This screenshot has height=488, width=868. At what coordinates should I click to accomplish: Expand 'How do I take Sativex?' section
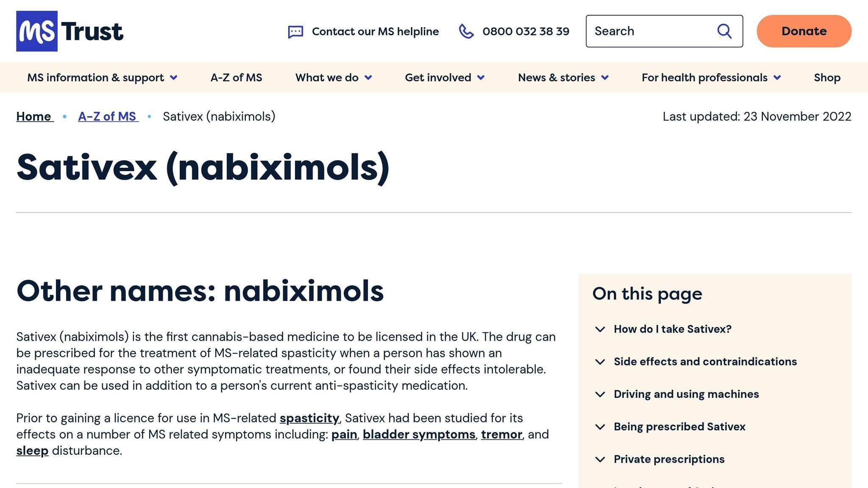point(672,329)
